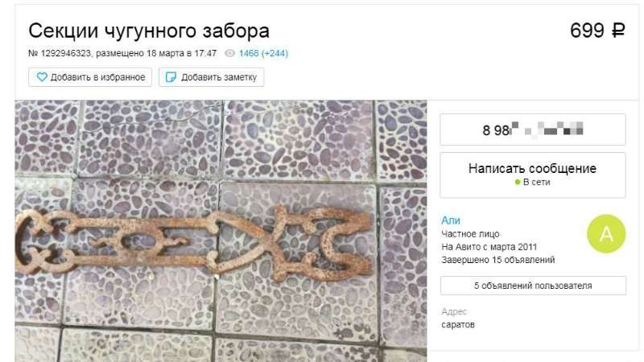Click the eye views icon

[230, 53]
